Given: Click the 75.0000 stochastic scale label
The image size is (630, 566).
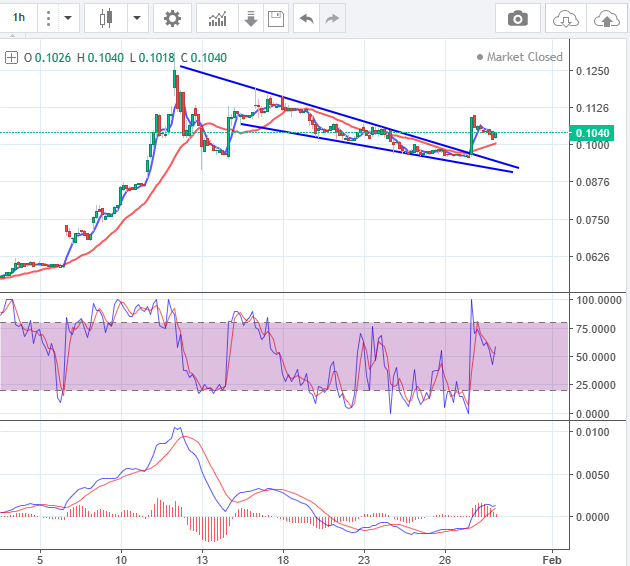Looking at the screenshot, I should click(595, 329).
